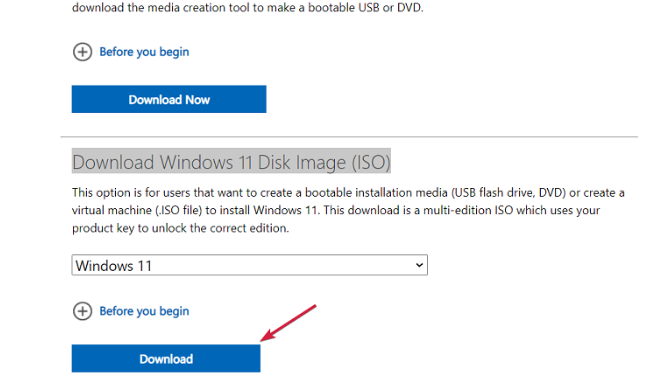Image resolution: width=649 pixels, height=391 pixels.
Task: Click the text 'download the media creation tool'
Action: click(161, 7)
